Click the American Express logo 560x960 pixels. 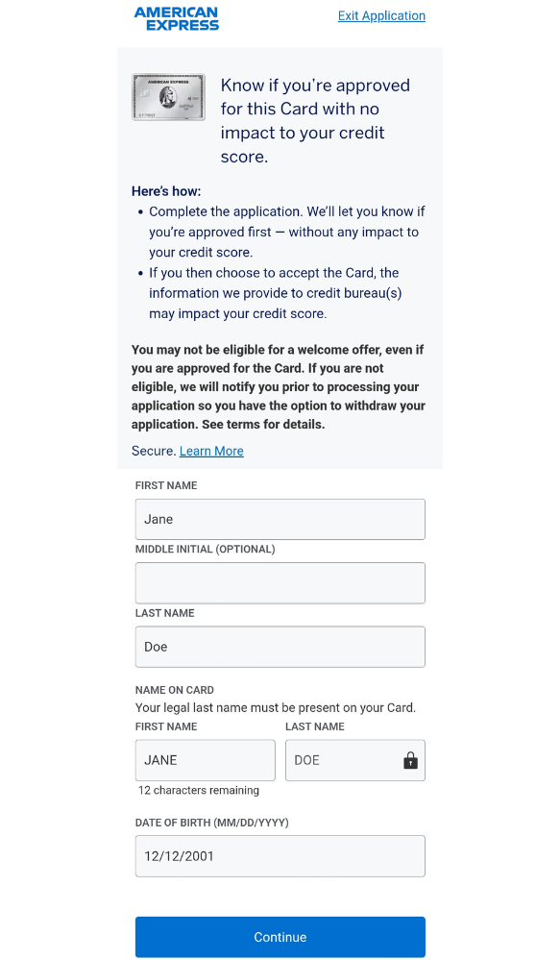coord(177,16)
